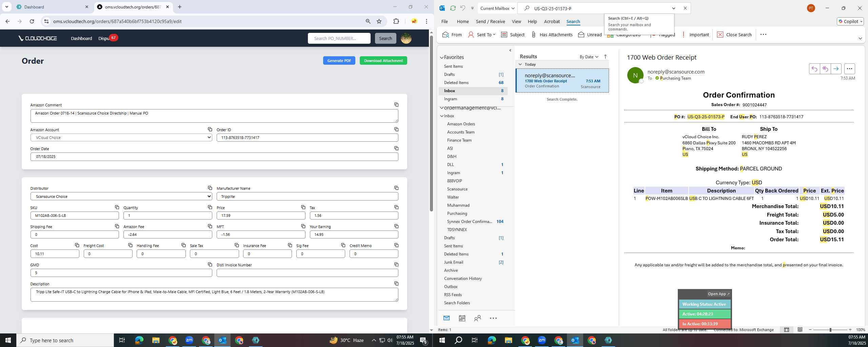The height and width of the screenshot is (347, 868).
Task: Open Outlook Send / Receive tab
Action: pyautogui.click(x=490, y=21)
